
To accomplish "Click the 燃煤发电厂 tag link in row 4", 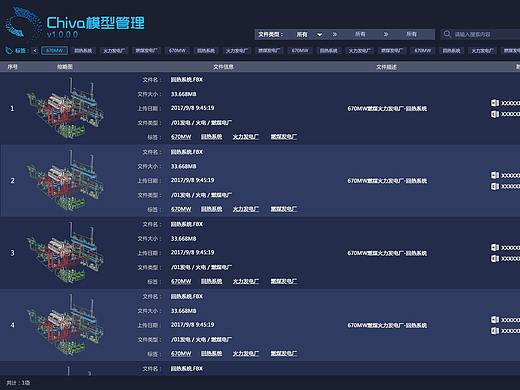I will click(284, 354).
